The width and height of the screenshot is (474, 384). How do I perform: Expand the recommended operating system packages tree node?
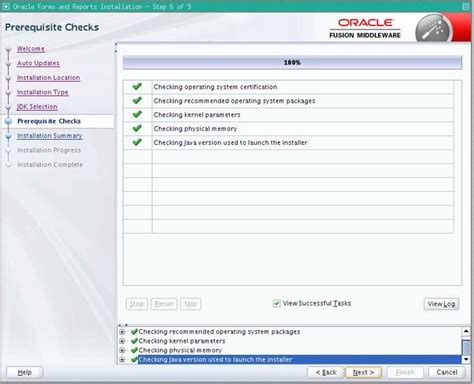(x=122, y=332)
